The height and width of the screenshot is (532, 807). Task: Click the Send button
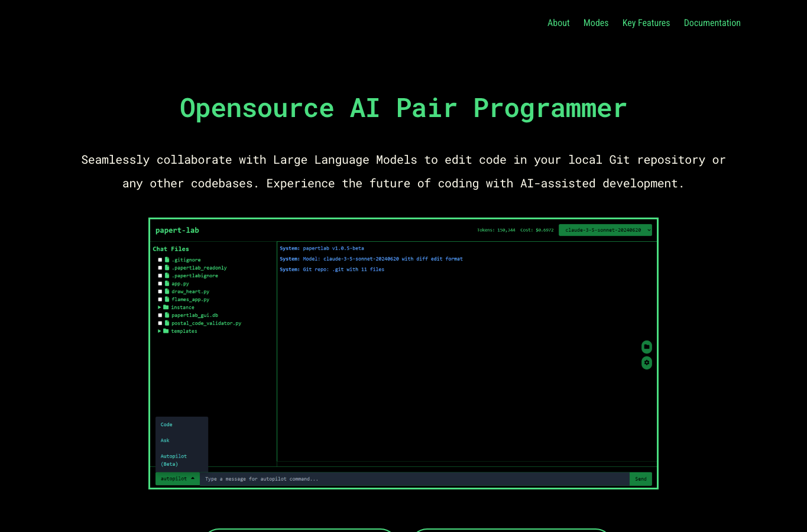coord(641,479)
